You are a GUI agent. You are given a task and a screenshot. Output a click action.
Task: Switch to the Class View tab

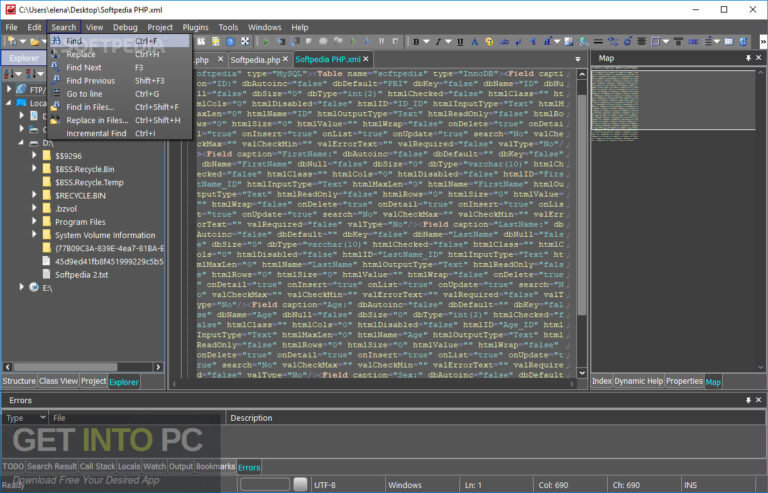[x=58, y=381]
